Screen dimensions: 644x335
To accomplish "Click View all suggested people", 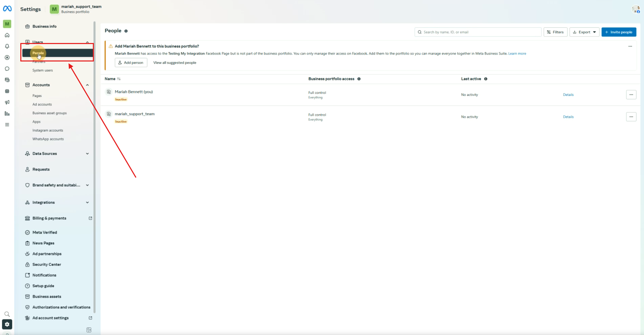I will 175,63.
